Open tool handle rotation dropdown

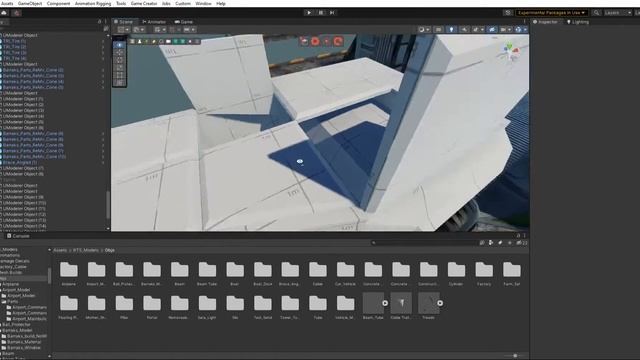click(139, 29)
